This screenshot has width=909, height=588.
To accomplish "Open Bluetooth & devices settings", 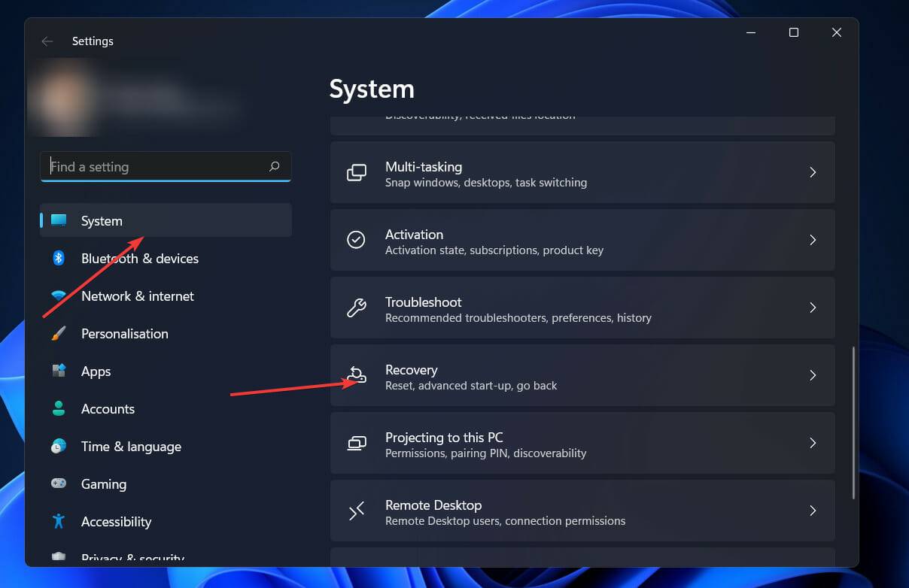I will (x=139, y=258).
